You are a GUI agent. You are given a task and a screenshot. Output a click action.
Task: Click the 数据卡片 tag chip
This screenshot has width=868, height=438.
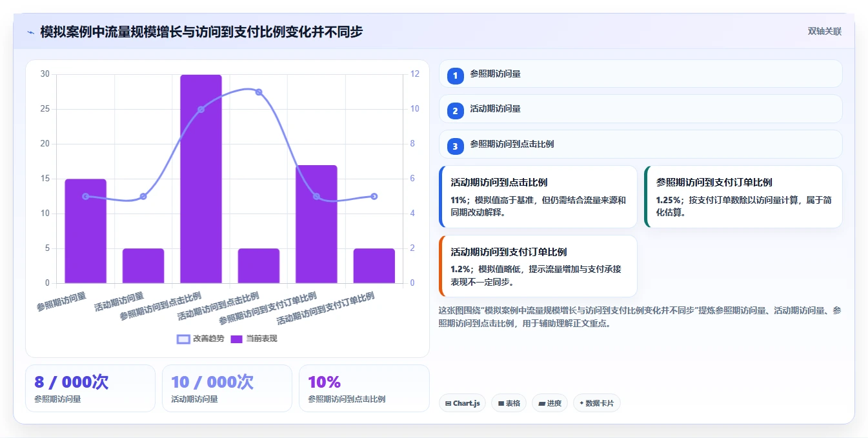(597, 403)
